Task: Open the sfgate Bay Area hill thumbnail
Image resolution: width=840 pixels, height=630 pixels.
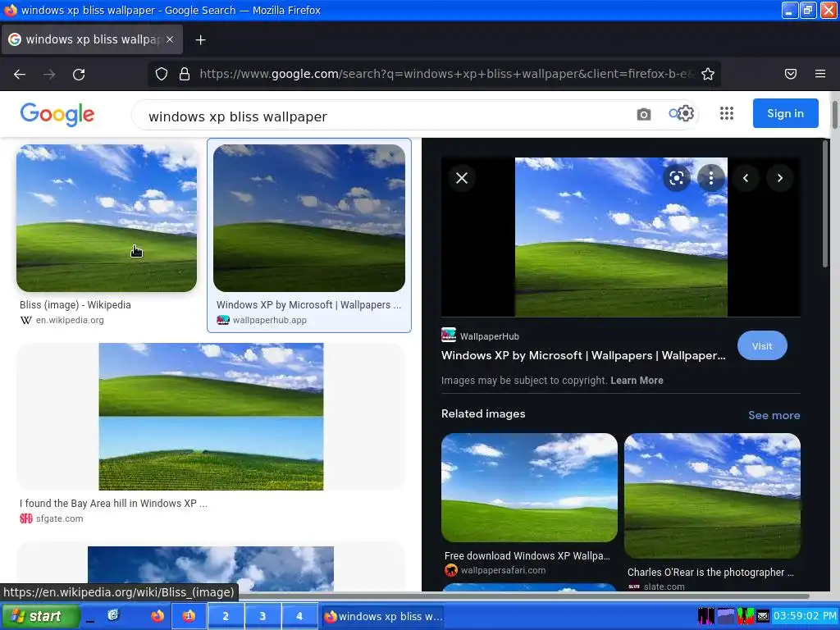Action: 211,417
